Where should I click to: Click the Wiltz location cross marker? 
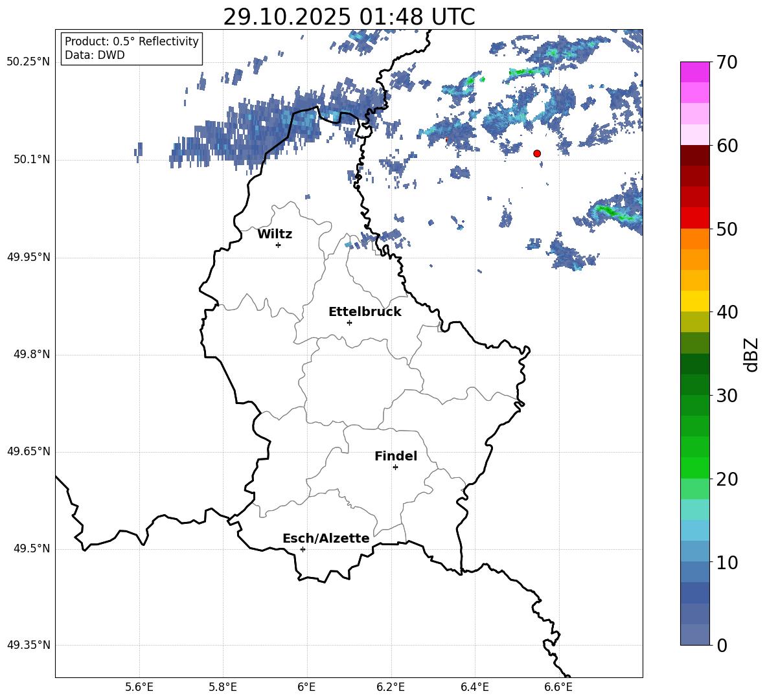click(x=279, y=245)
